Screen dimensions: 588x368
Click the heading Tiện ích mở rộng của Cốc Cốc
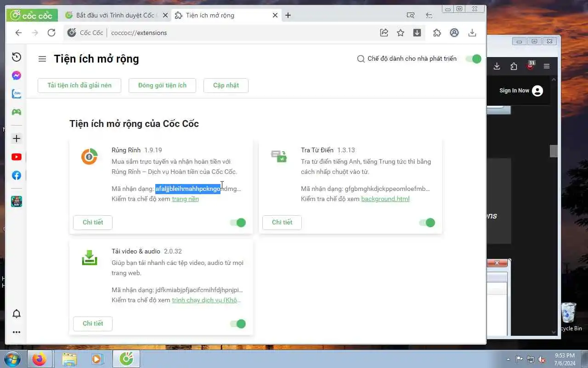click(134, 124)
